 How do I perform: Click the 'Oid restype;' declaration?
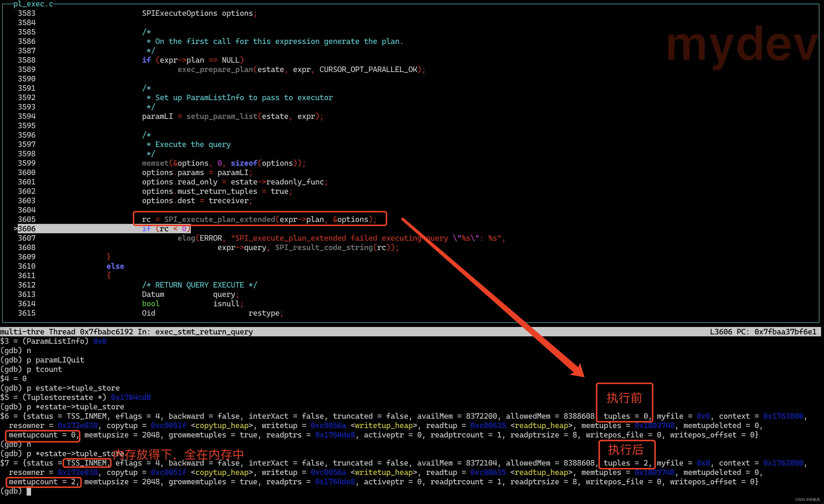(213, 313)
